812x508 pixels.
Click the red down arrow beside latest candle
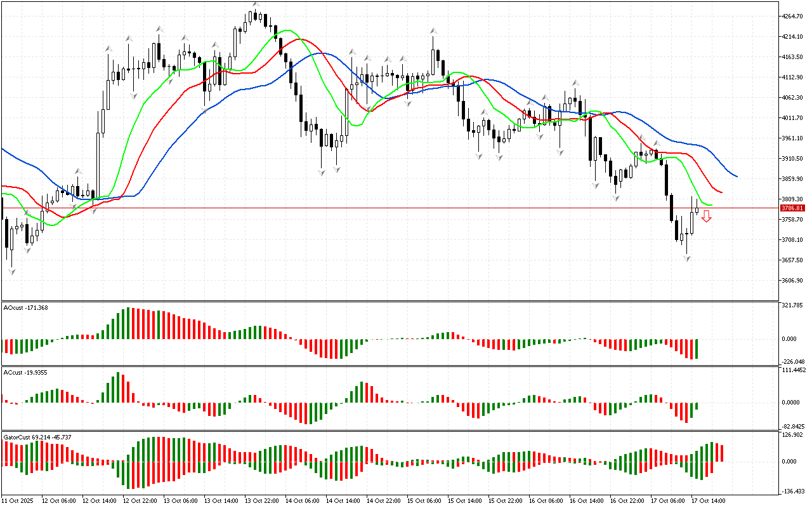(706, 217)
